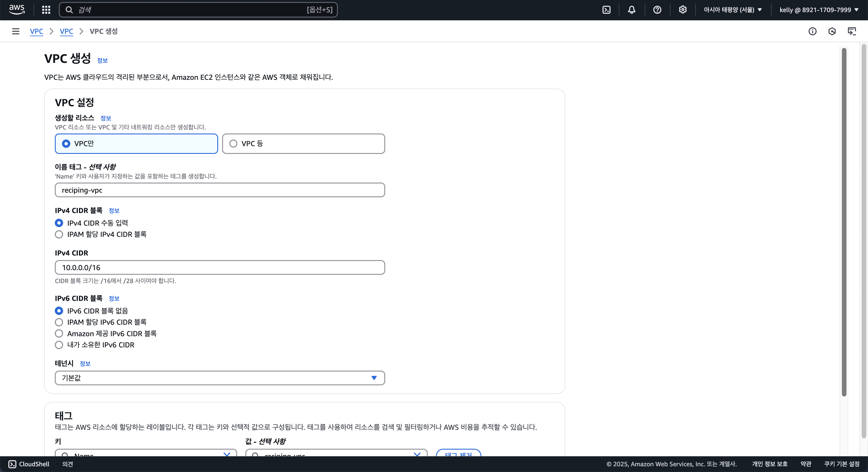Image resolution: width=868 pixels, height=472 pixels.
Task: Expand the 테넌시 dropdown
Action: coord(220,378)
